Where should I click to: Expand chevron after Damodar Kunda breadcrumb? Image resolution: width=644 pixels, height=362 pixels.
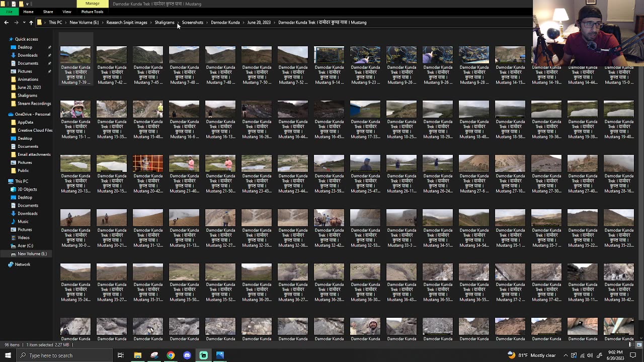[244, 23]
